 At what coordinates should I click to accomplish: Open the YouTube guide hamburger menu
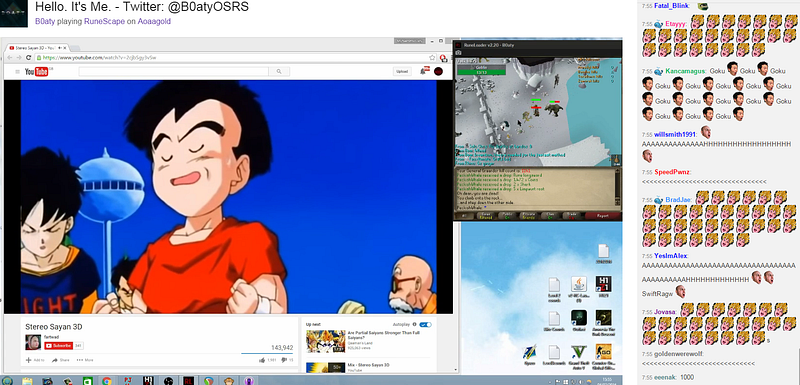(x=17, y=72)
